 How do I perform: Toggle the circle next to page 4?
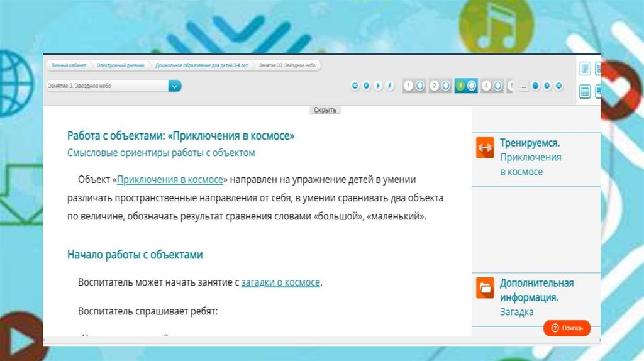(497, 86)
